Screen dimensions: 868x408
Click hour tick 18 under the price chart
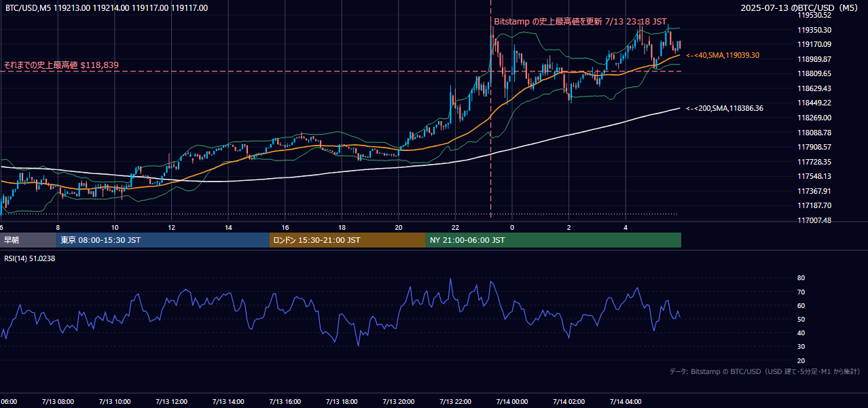(342, 227)
